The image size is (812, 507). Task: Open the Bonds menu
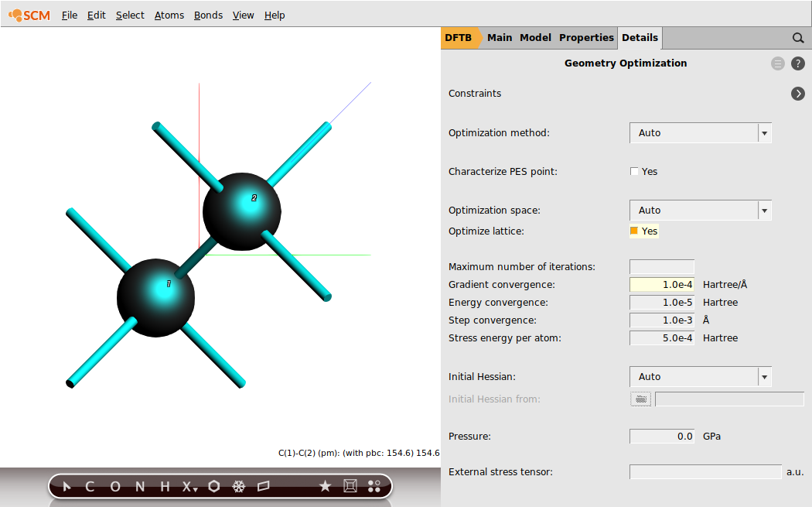208,15
